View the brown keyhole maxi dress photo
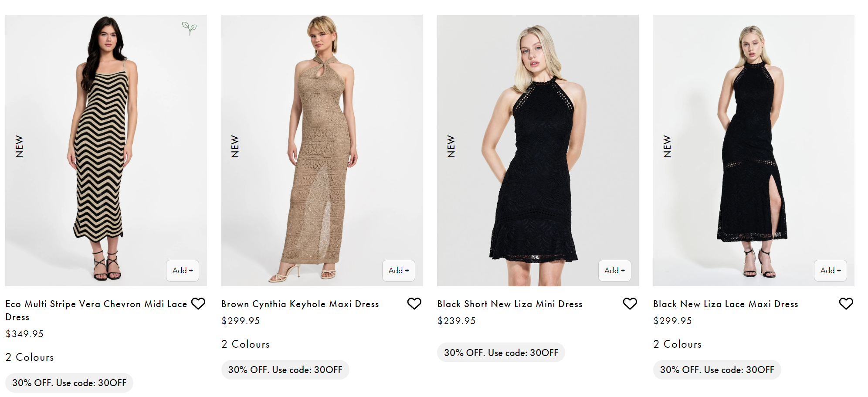Image resolution: width=868 pixels, height=397 pixels. pos(322,150)
